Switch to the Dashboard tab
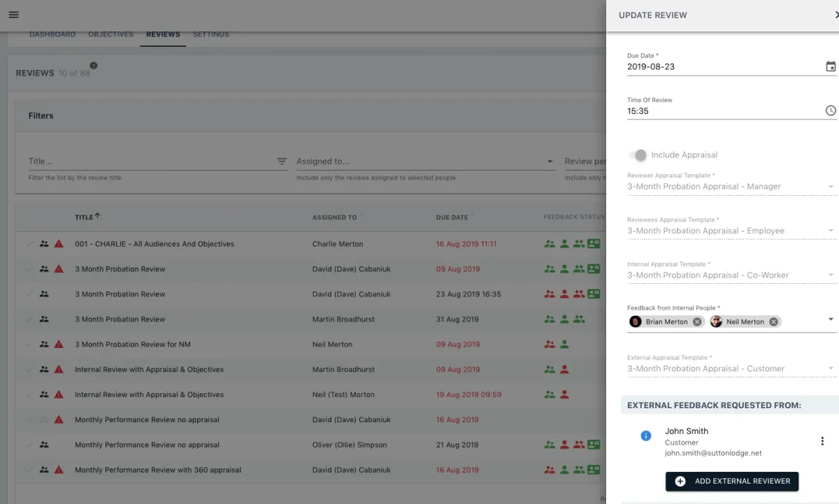This screenshot has height=504, width=839. (52, 34)
